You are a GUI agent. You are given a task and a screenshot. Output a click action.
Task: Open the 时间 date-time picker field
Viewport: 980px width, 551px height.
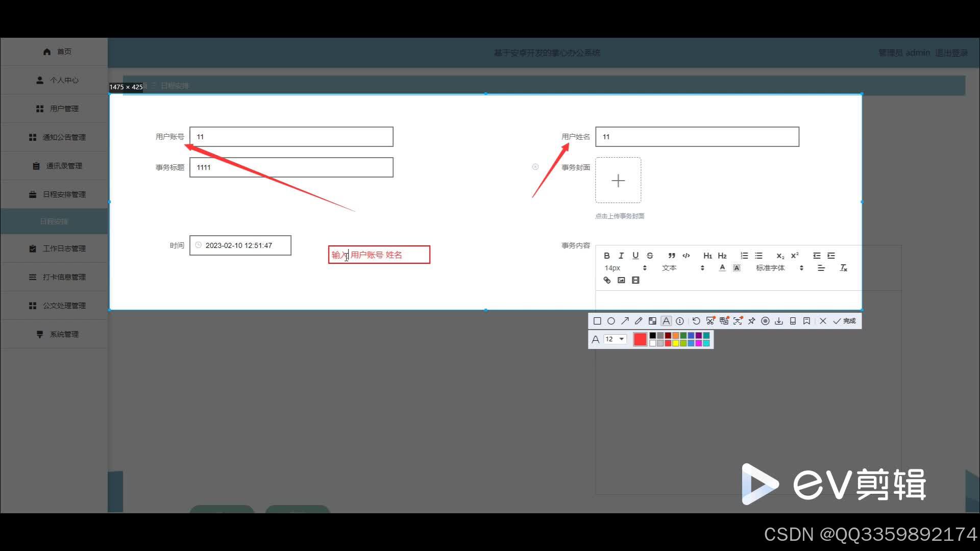coord(240,245)
